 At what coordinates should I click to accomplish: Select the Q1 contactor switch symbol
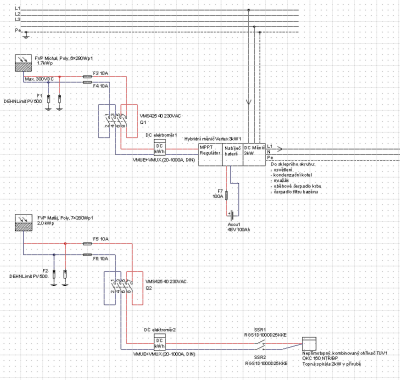click(118, 121)
